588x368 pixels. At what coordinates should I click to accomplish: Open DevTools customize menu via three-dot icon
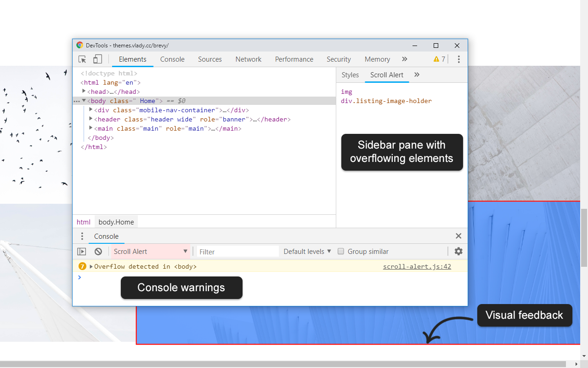[458, 59]
